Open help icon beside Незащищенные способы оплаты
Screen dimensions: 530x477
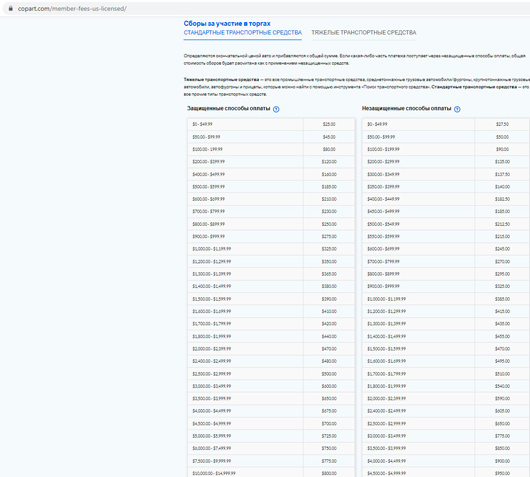(457, 109)
